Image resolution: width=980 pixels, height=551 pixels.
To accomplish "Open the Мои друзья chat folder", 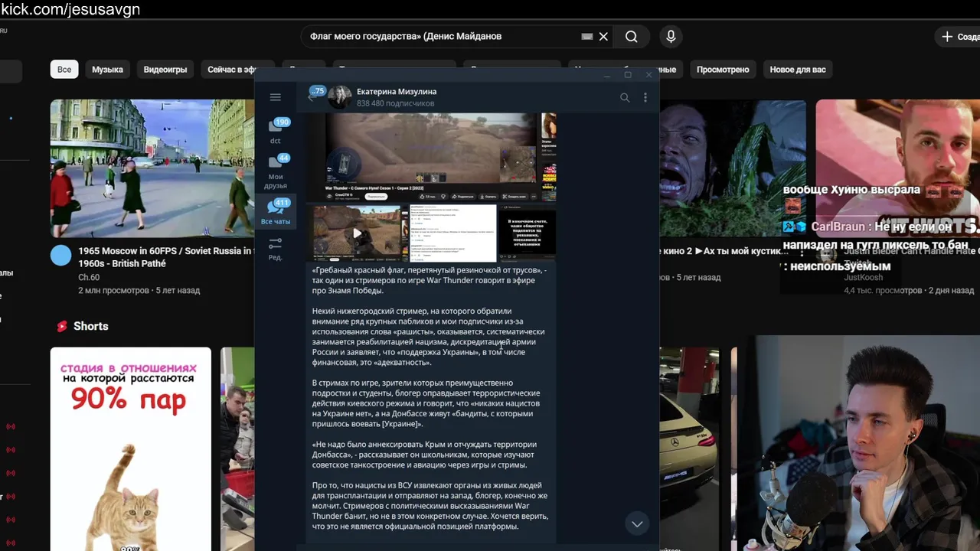I will point(276,171).
